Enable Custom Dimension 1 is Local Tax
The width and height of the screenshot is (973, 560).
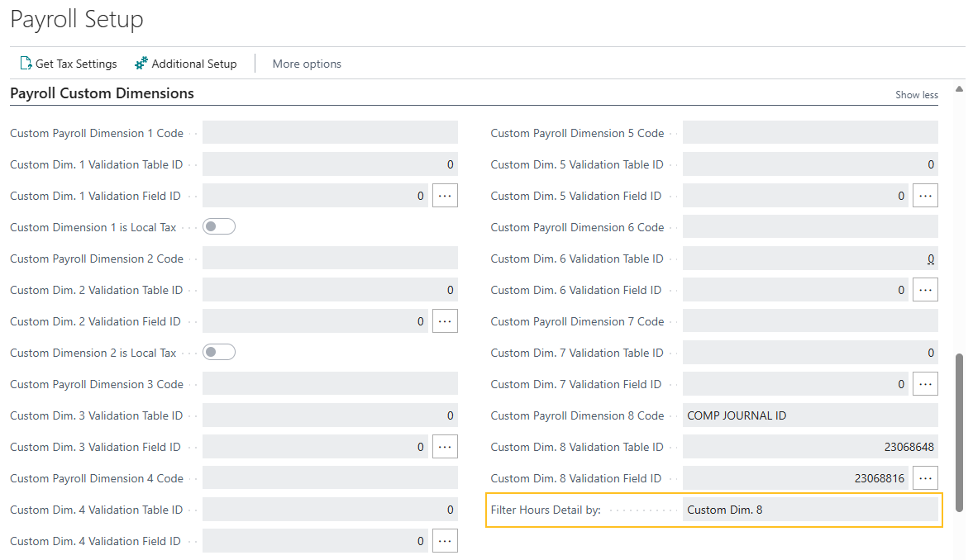click(218, 226)
